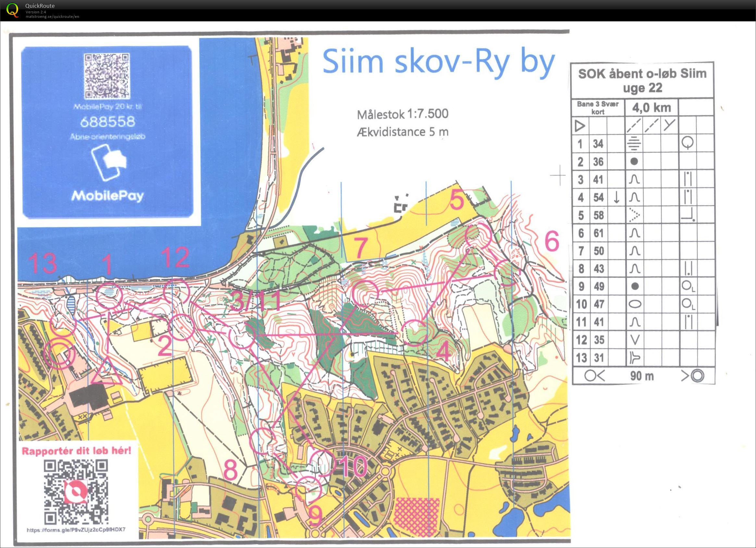
Task: Click the ellipse symbol in row 10
Action: tap(635, 304)
